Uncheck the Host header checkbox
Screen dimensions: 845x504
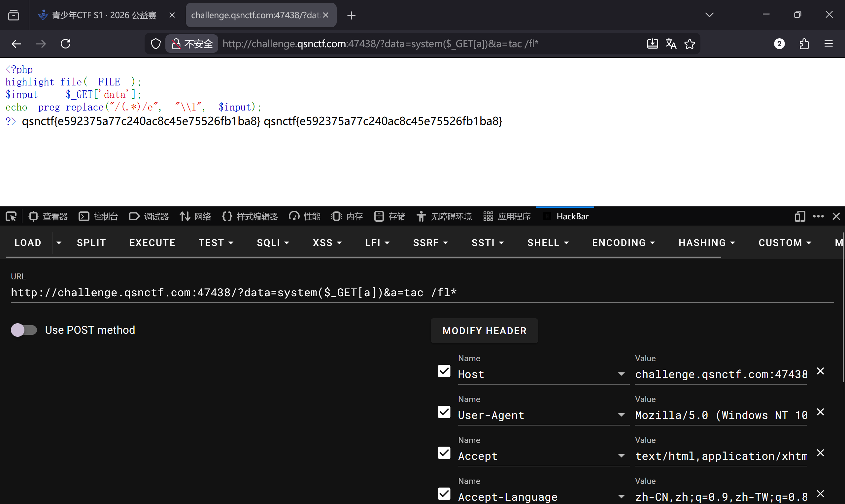coord(444,371)
